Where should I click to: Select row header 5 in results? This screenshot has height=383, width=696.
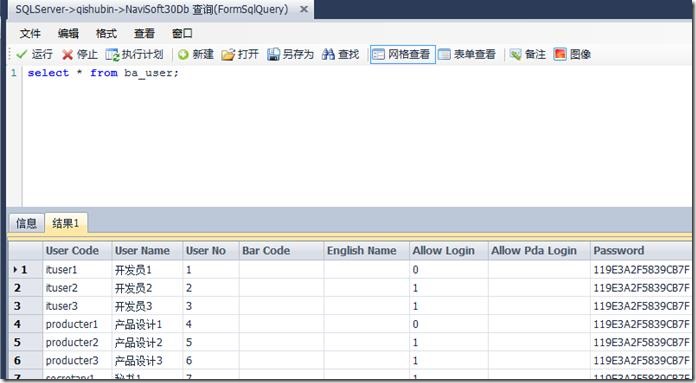[x=26, y=343]
